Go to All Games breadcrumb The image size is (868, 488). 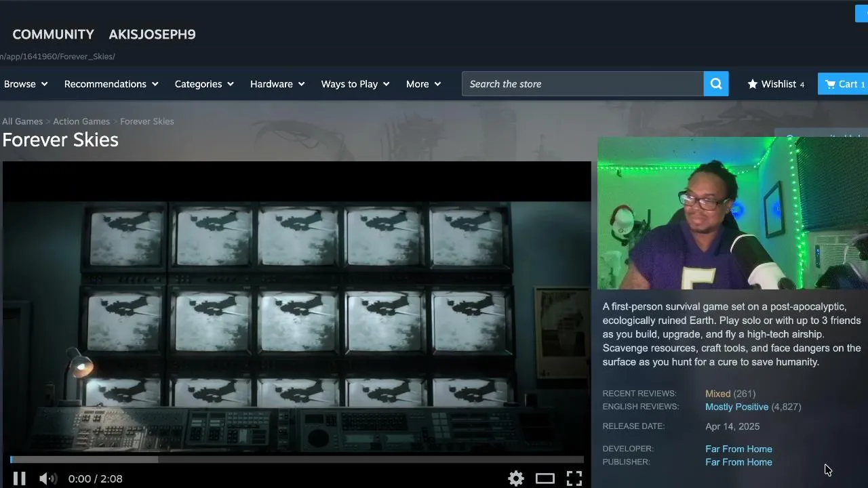click(22, 121)
